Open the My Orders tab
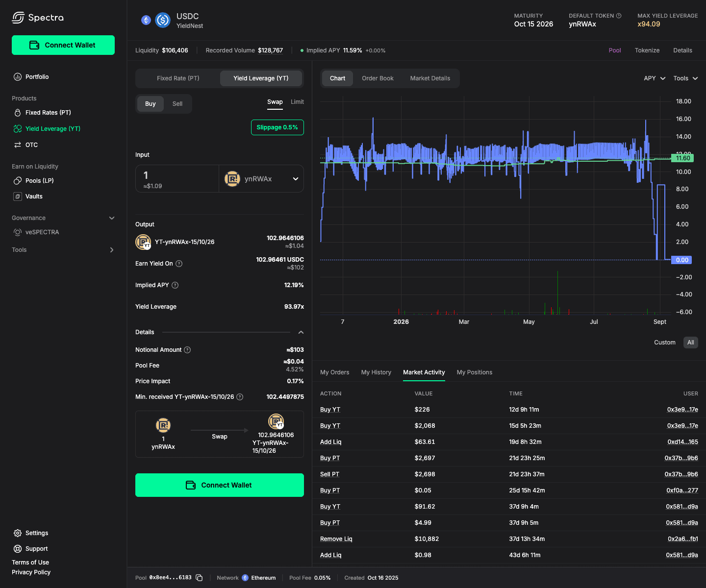This screenshot has width=706, height=588. [335, 372]
